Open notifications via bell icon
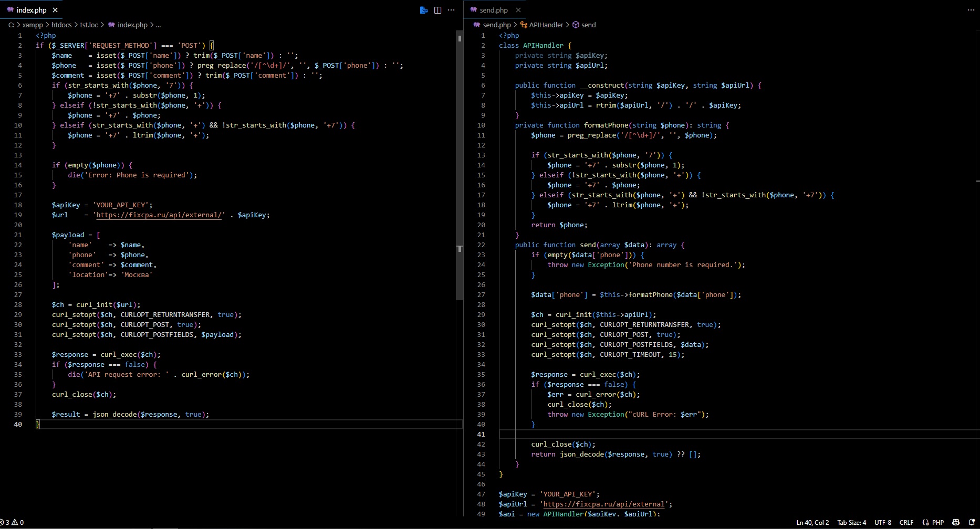The height and width of the screenshot is (529, 980). point(971,522)
